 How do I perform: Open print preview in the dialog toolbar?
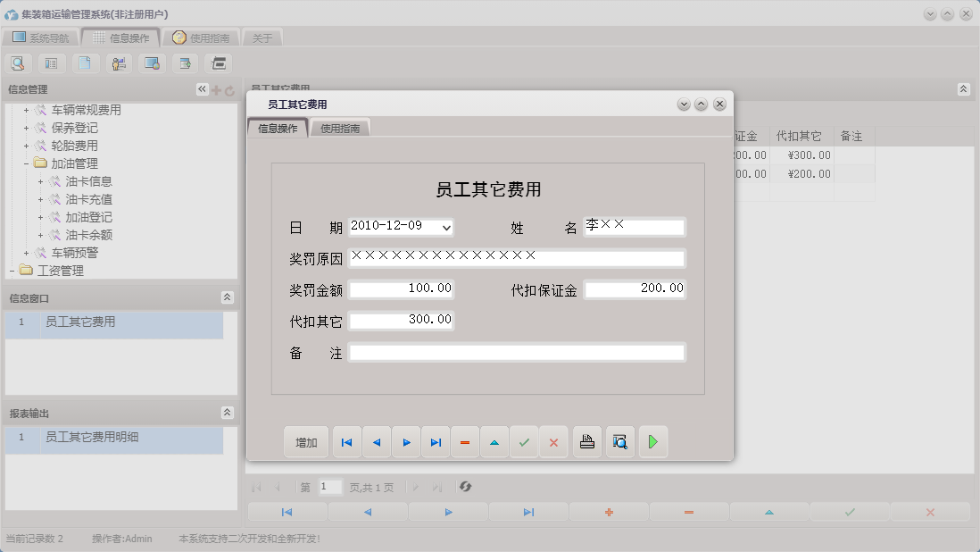[619, 441]
